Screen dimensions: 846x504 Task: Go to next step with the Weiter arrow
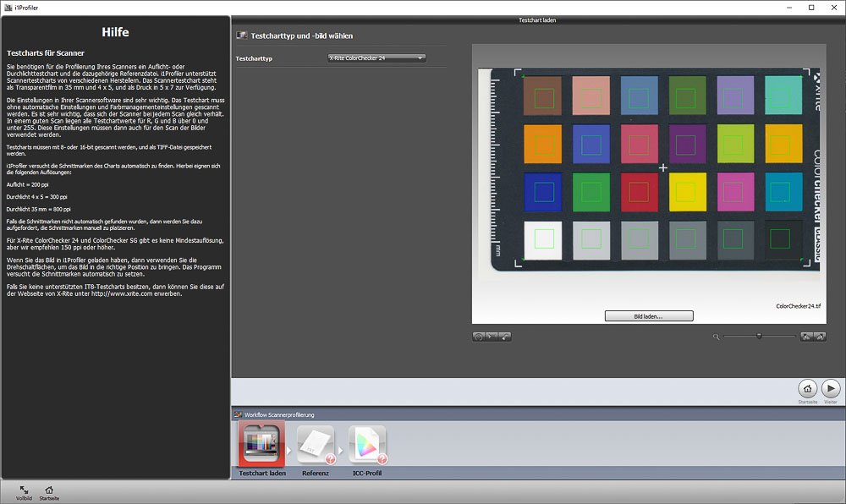click(x=831, y=389)
